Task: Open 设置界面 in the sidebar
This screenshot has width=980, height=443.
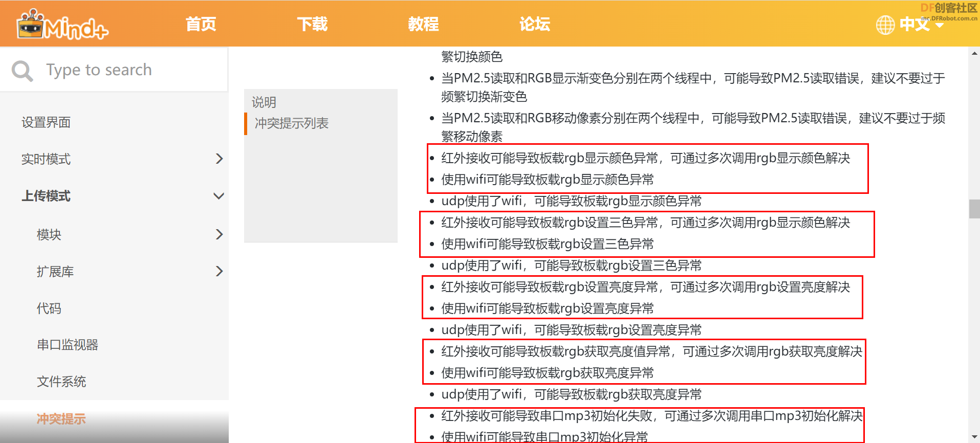Action: coord(46,122)
